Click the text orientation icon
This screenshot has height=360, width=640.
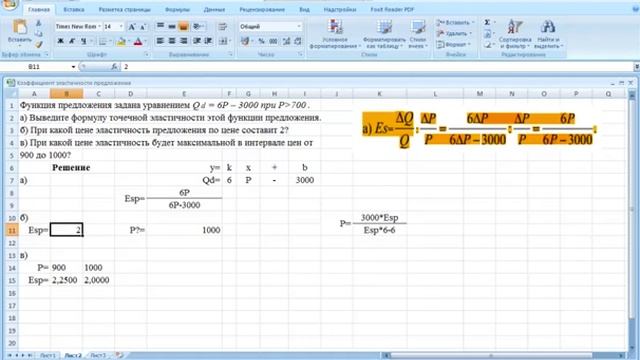pyautogui.click(x=197, y=27)
